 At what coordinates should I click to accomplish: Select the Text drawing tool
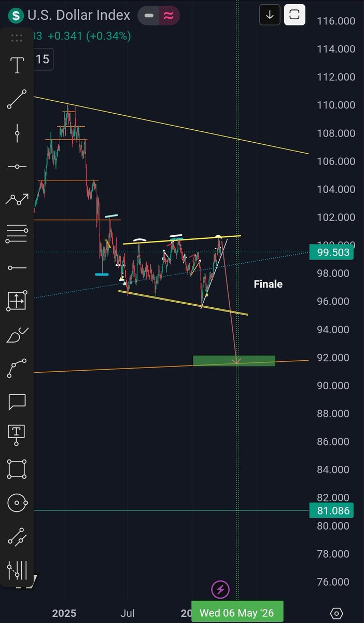coord(17,65)
